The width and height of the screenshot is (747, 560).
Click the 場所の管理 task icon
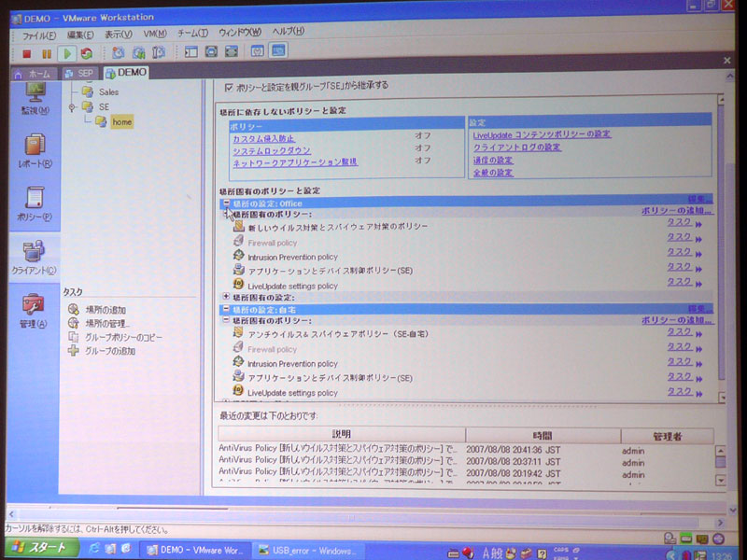point(74,323)
